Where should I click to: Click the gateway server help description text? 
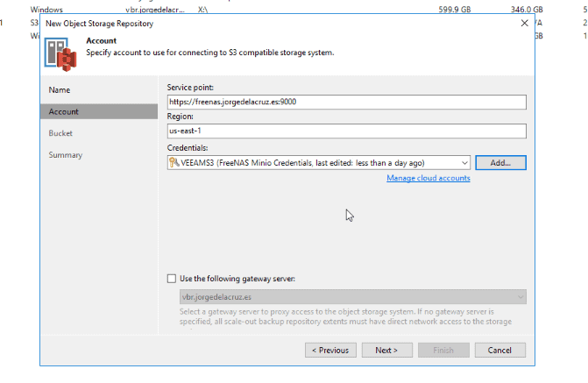pos(345,316)
